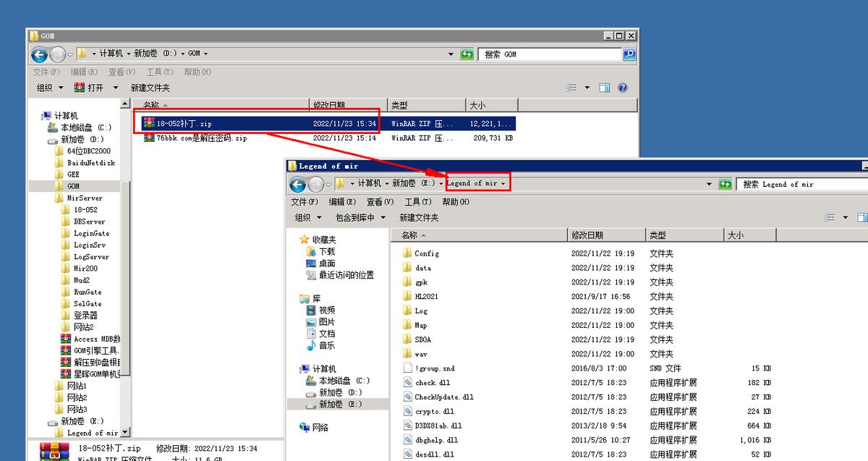Select MirServer in GOM folder tree
Viewport: 868px width, 461px height.
[x=79, y=198]
